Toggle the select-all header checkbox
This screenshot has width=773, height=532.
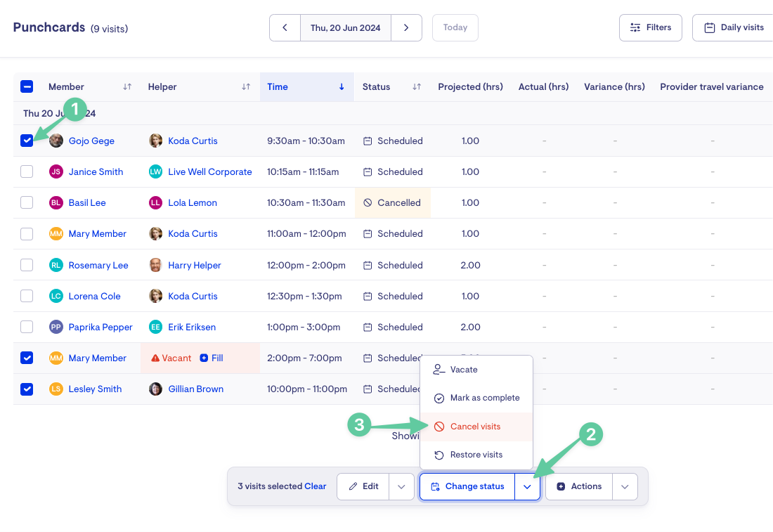click(27, 86)
